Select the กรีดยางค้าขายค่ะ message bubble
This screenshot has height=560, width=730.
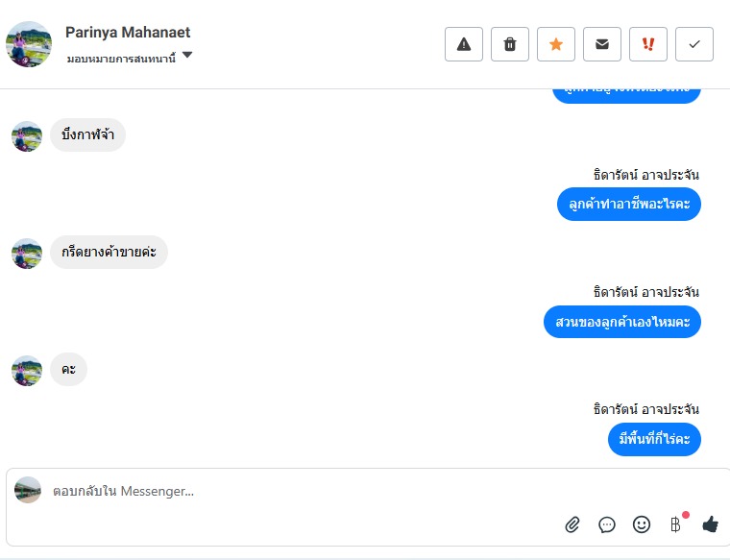pyautogui.click(x=109, y=253)
